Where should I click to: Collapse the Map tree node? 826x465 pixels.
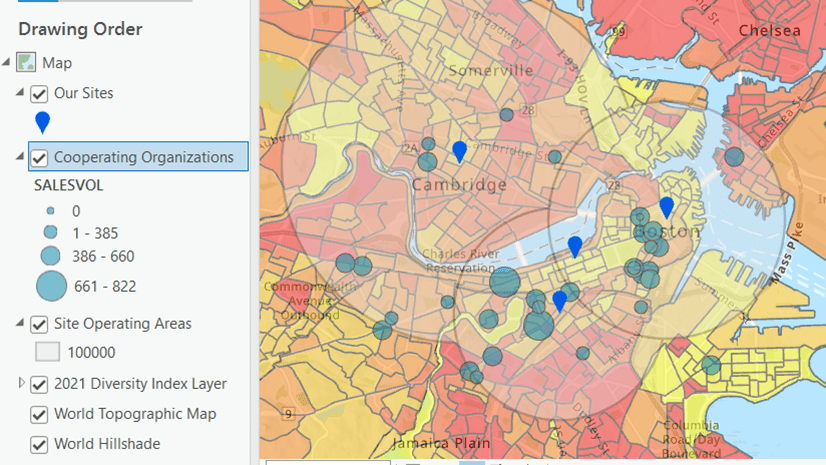pyautogui.click(x=6, y=62)
